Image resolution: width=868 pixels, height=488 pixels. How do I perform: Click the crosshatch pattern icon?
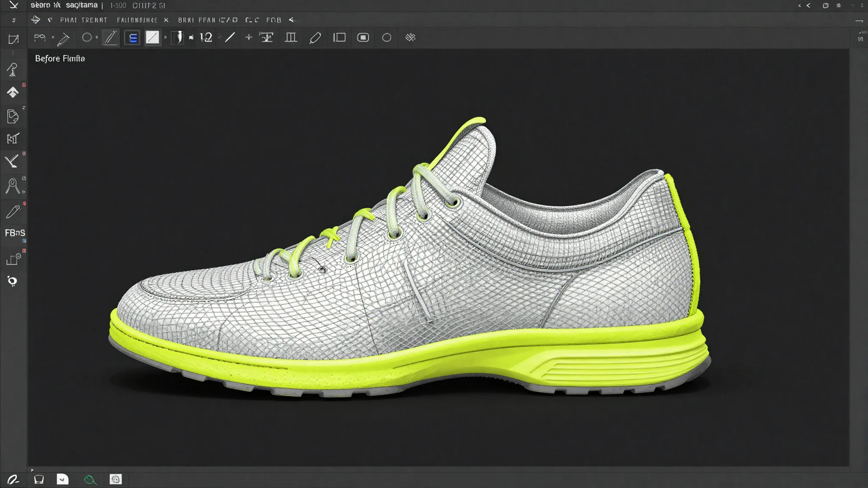point(410,37)
